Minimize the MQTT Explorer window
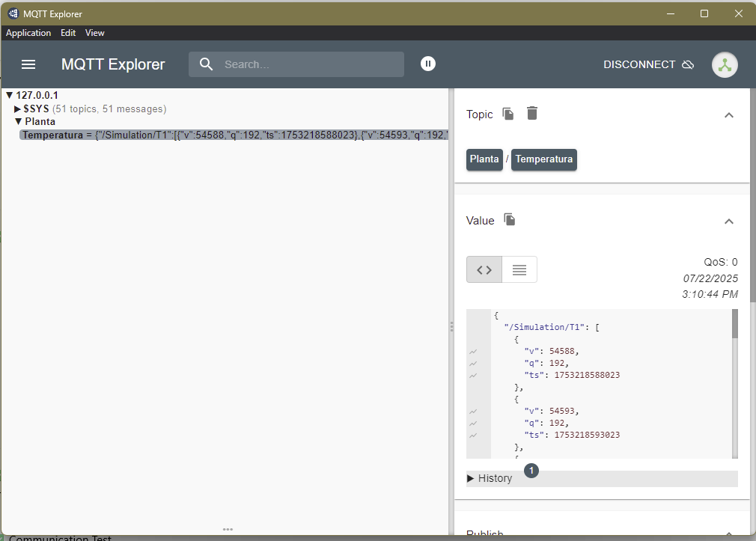 (670, 13)
